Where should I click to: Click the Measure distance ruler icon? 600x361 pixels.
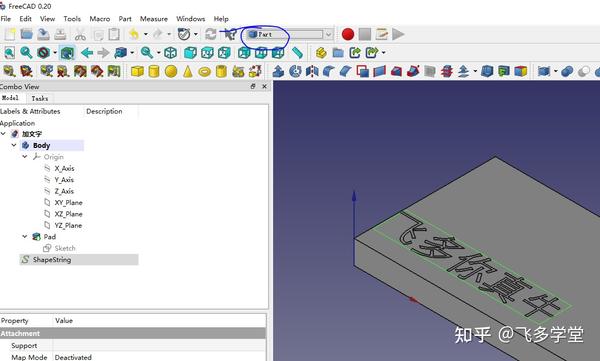point(297,52)
